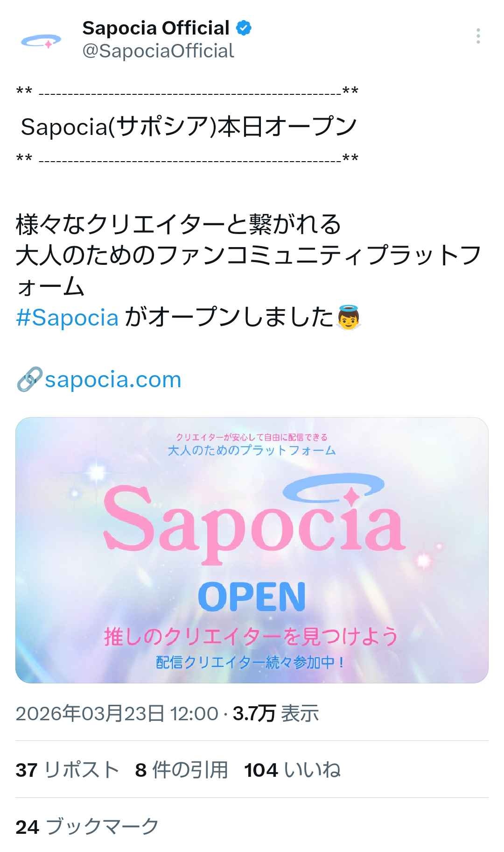Image resolution: width=504 pixels, height=852 pixels.
Task: View the 8 件の引用 quotes
Action: click(182, 770)
